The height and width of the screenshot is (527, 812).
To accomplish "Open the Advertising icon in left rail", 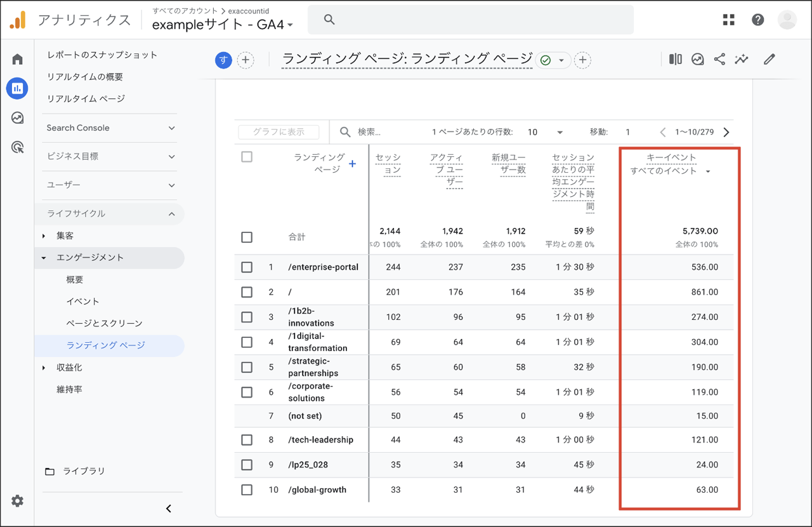I will coord(17,148).
